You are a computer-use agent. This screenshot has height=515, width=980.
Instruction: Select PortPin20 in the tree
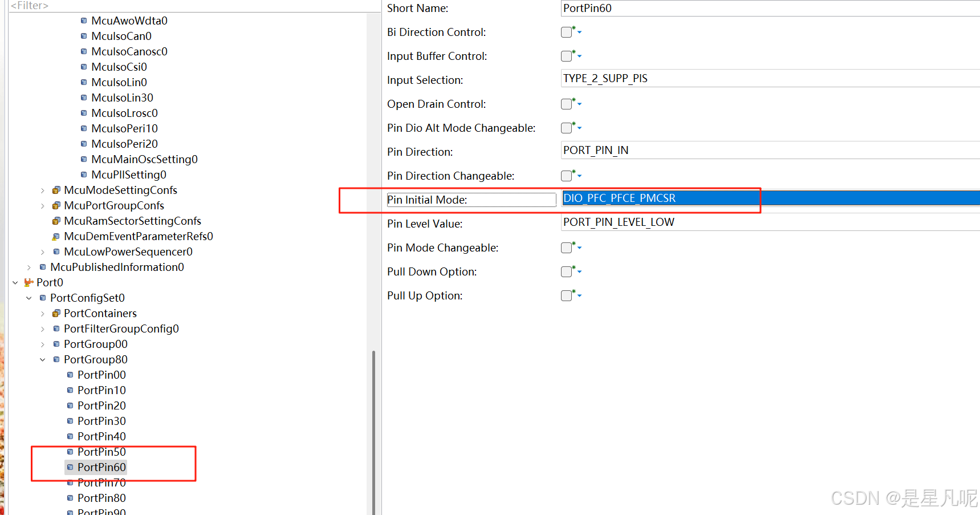pyautogui.click(x=101, y=405)
